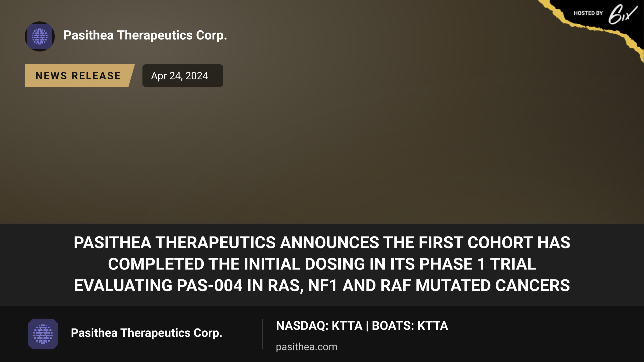Click COMPLETED THE INITIAL DOSING headline text
The image size is (644, 362).
(x=236, y=264)
